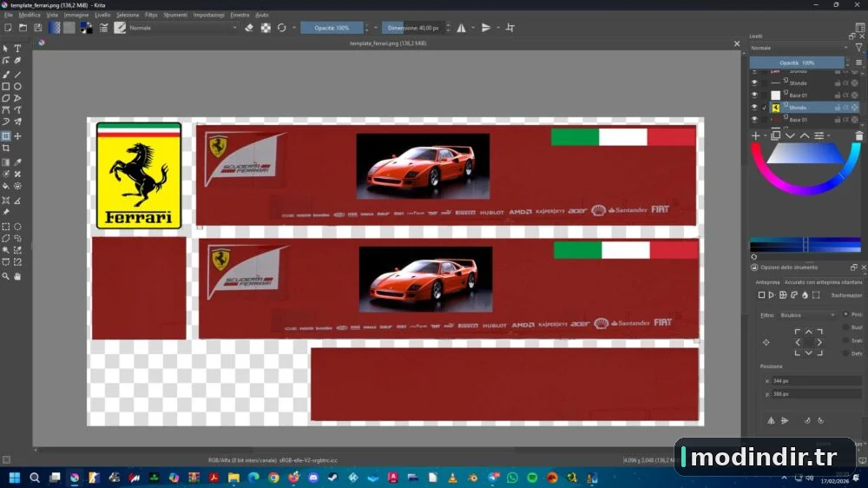Open the brush blending mode Normale dropdown
Screen dimensions: 868x488
[x=182, y=28]
